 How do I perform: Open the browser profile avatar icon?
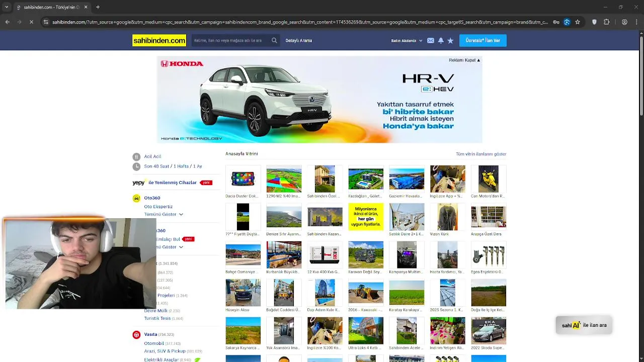click(624, 22)
